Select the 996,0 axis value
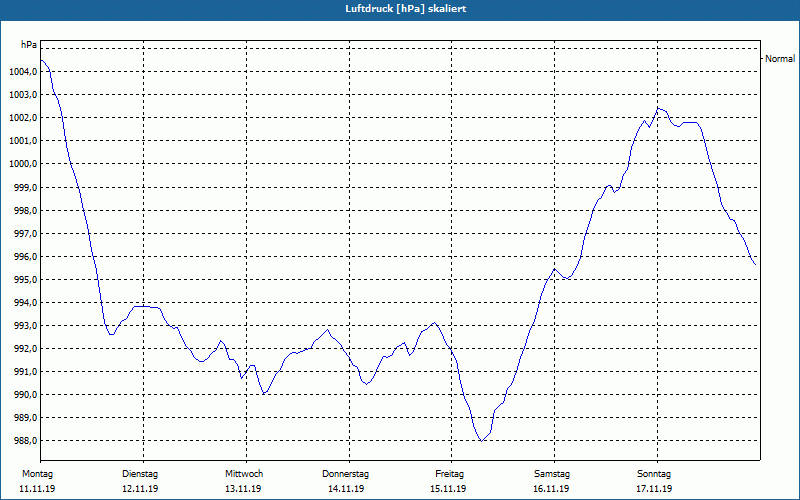 (x=25, y=257)
